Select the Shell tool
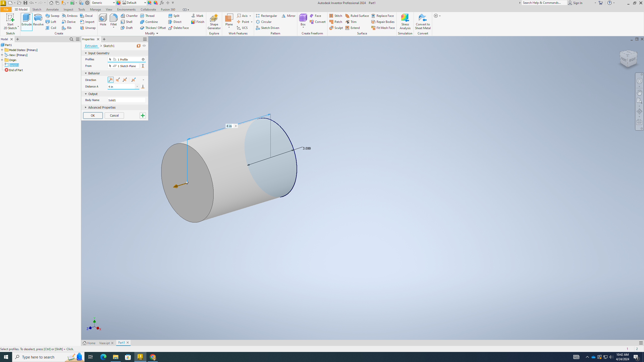 (127, 22)
